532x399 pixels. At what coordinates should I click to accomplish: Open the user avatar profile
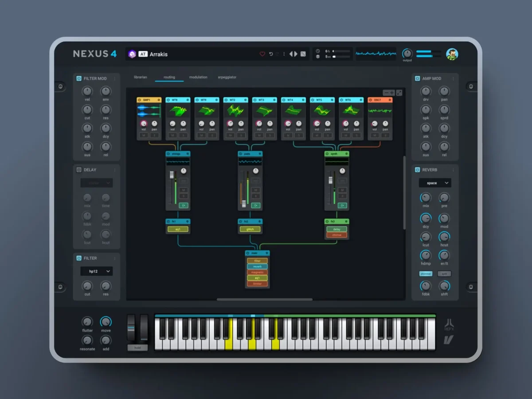[x=452, y=54]
